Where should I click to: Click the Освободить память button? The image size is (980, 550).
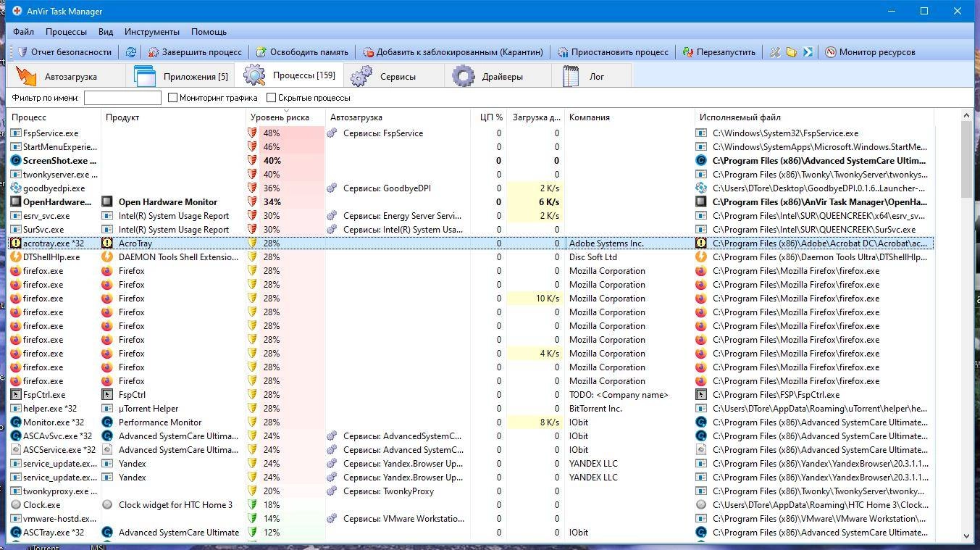point(302,52)
